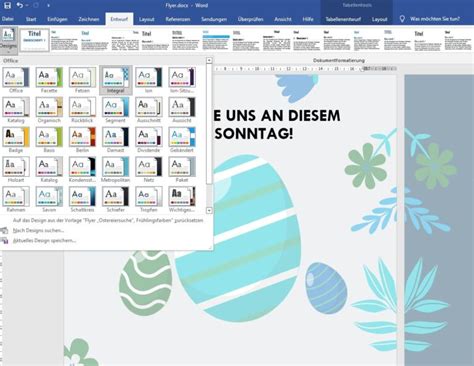Viewport: 474px width, 366px height.
Task: Pick the Rahmen theme
Action: click(16, 200)
